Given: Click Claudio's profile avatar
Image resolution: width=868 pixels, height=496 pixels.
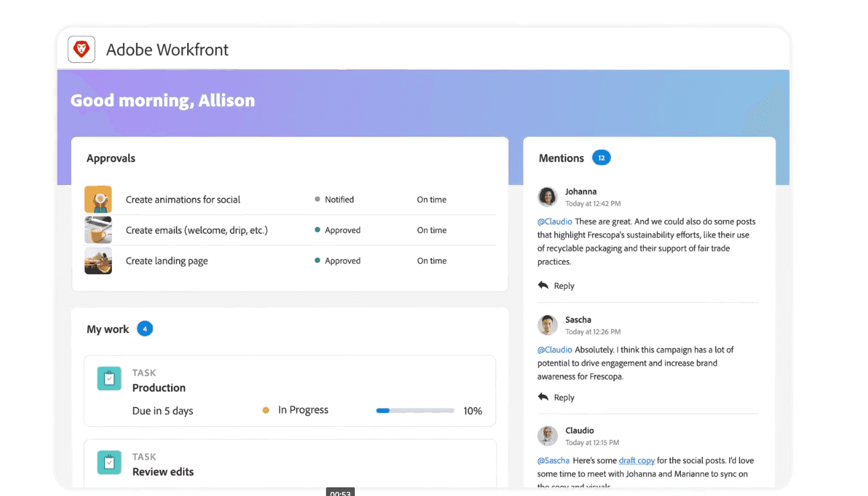Looking at the screenshot, I should [547, 436].
